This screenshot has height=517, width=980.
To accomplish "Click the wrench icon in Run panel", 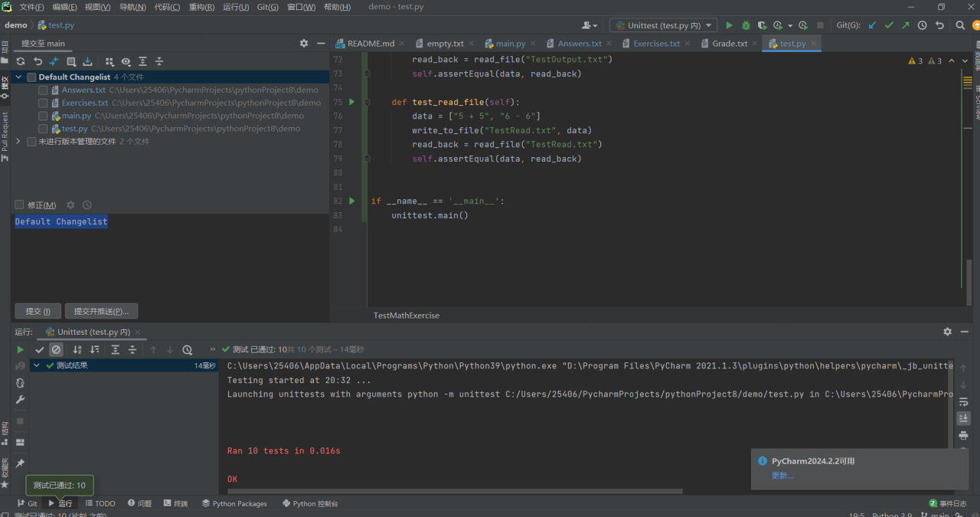I will click(21, 400).
